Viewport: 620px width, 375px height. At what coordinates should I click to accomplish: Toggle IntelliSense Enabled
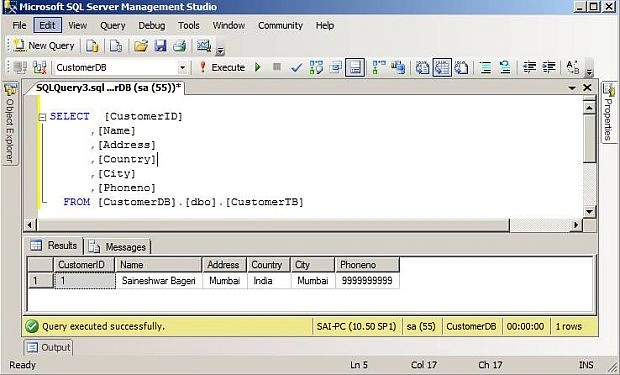click(x=355, y=68)
